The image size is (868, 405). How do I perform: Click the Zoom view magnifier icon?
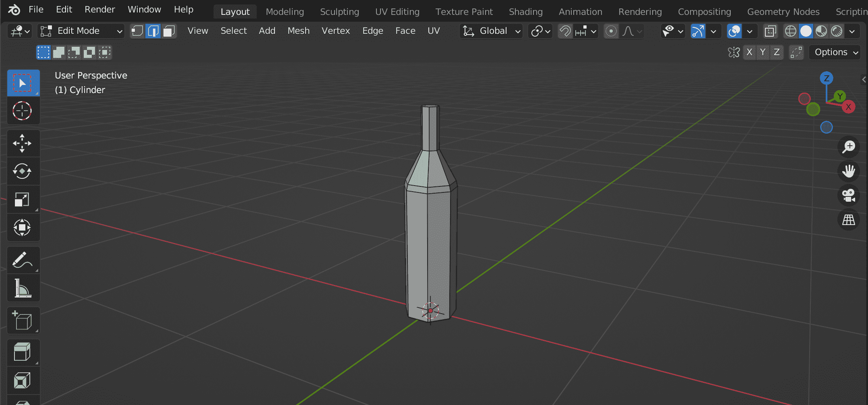[x=849, y=147]
